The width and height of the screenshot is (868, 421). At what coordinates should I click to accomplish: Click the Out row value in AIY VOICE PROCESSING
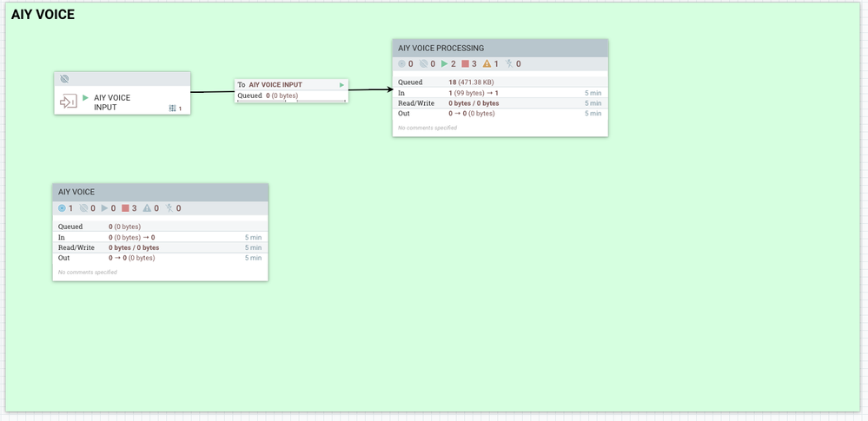pyautogui.click(x=472, y=114)
